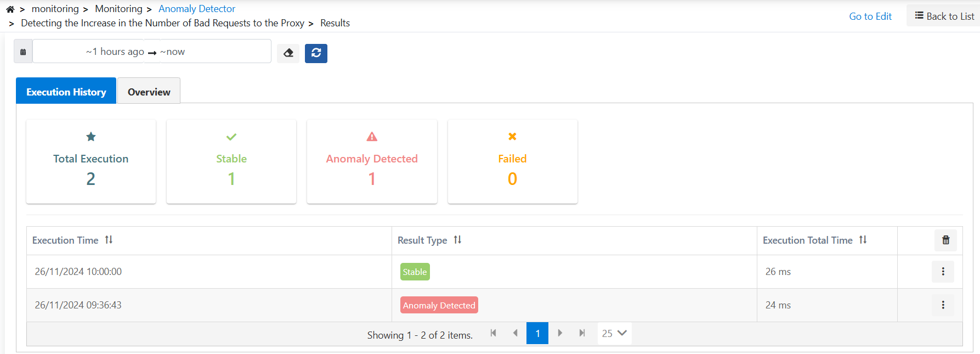Select the Execution History tab
Screen dimensions: 980x354
click(x=66, y=92)
